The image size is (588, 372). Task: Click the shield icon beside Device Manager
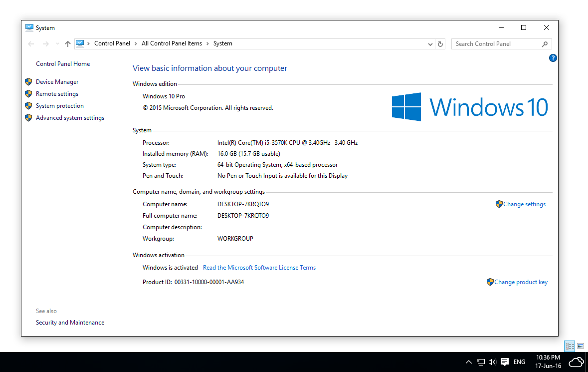(x=28, y=82)
